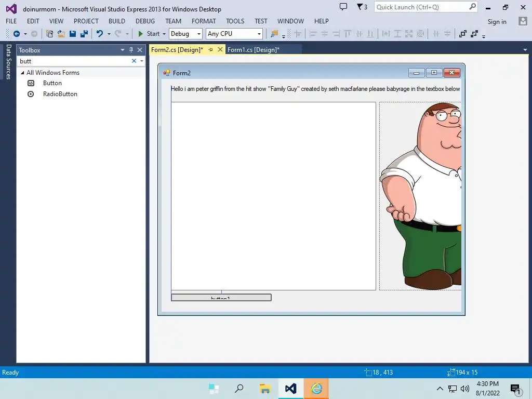Select the Peter Griffin picture box

(x=420, y=196)
